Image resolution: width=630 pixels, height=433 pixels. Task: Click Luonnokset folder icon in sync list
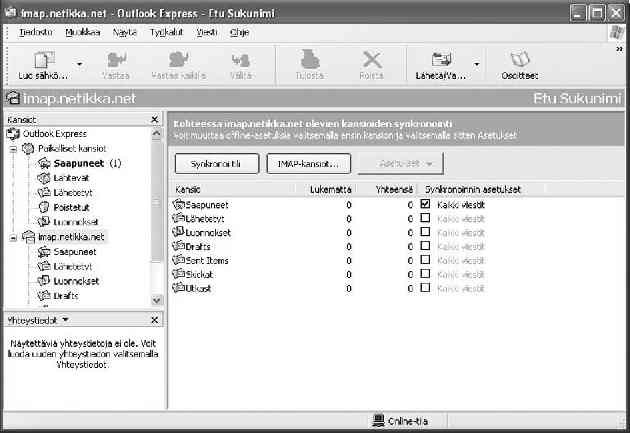[178, 232]
